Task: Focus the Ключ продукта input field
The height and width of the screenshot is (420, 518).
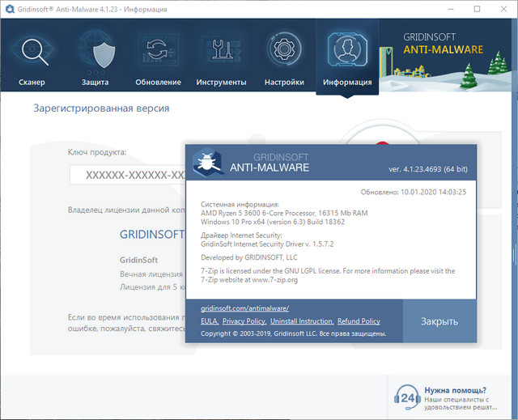Action: click(128, 175)
